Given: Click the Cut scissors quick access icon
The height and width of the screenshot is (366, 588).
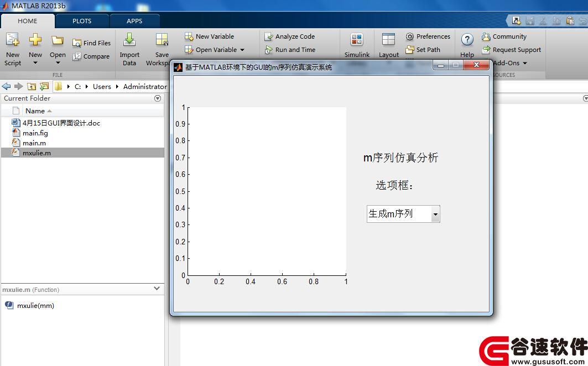Looking at the screenshot, I should tap(543, 20).
